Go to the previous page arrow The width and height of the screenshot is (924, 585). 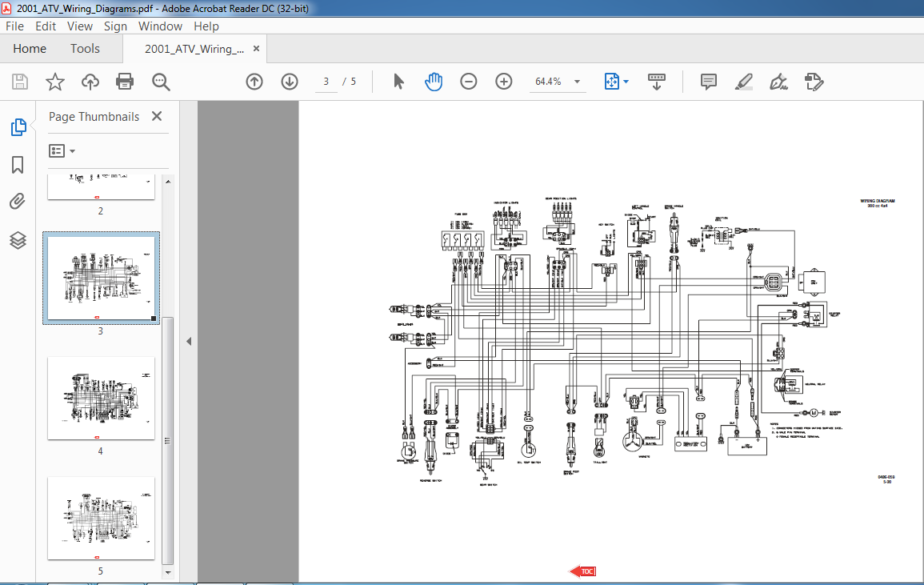[254, 82]
